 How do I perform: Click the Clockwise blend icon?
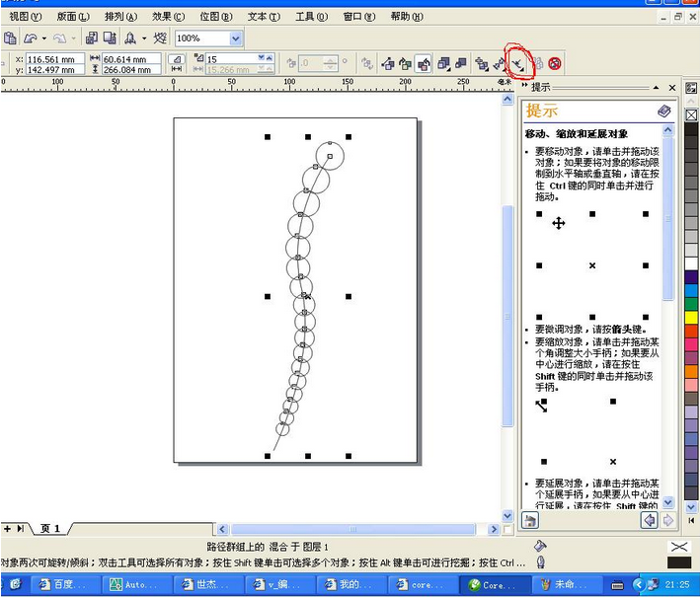click(x=406, y=64)
